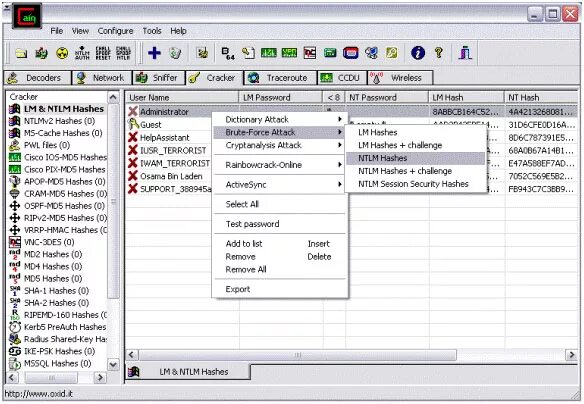Switch to the Wireless tab
584x404 pixels.
coord(400,78)
